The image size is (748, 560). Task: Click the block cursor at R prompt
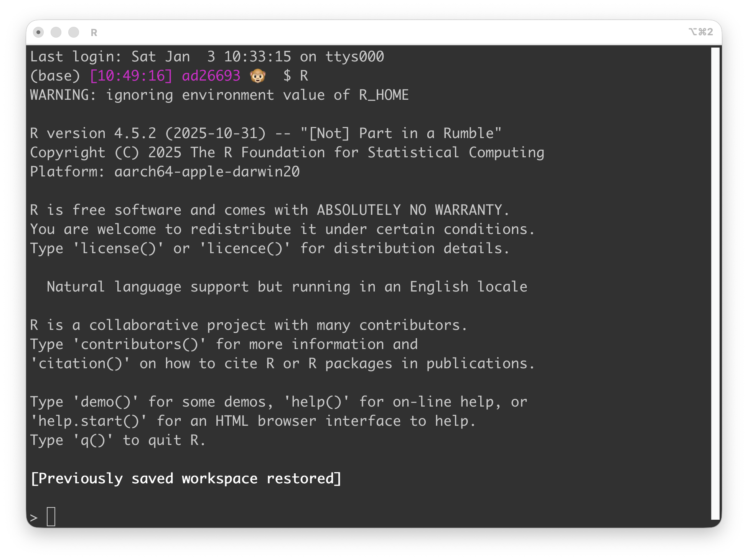(x=51, y=517)
